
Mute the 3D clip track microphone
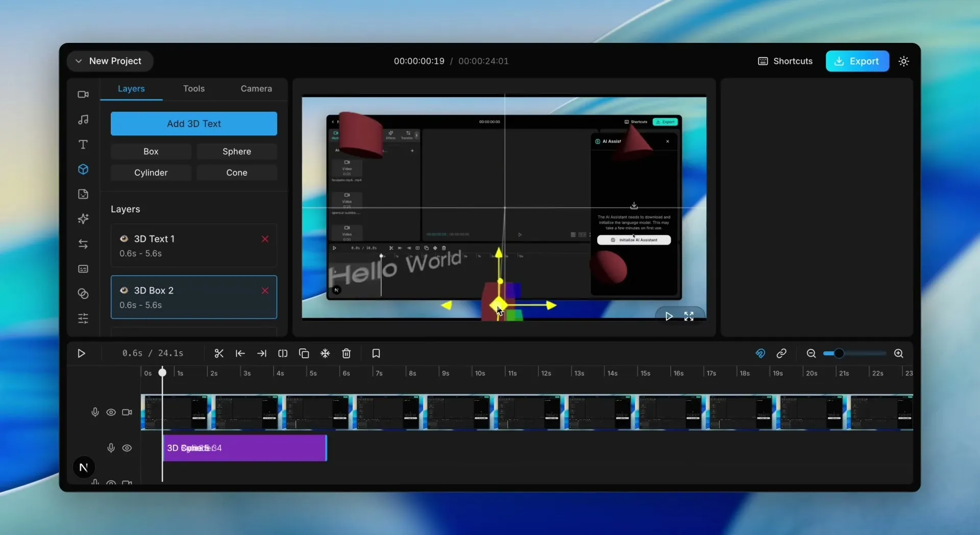tap(111, 448)
